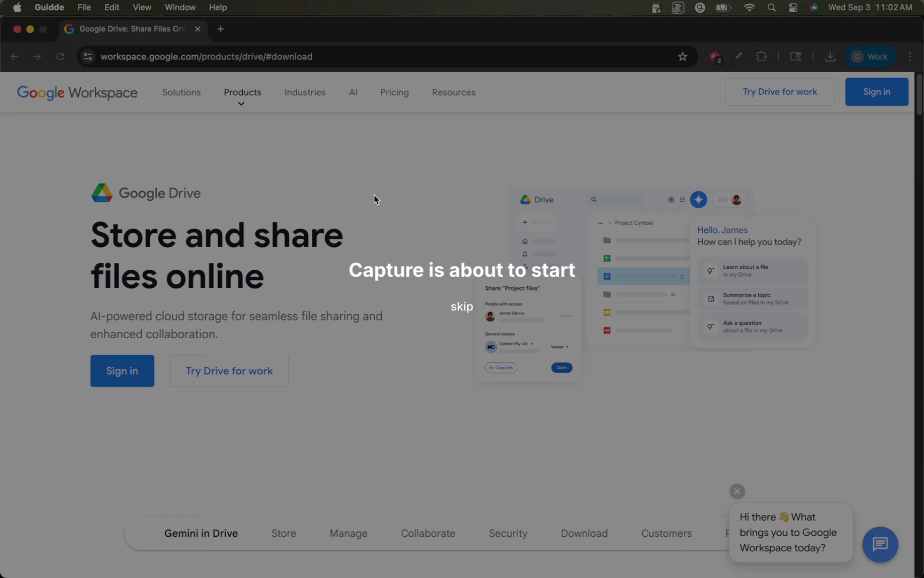Open the Apple menu

click(x=17, y=7)
